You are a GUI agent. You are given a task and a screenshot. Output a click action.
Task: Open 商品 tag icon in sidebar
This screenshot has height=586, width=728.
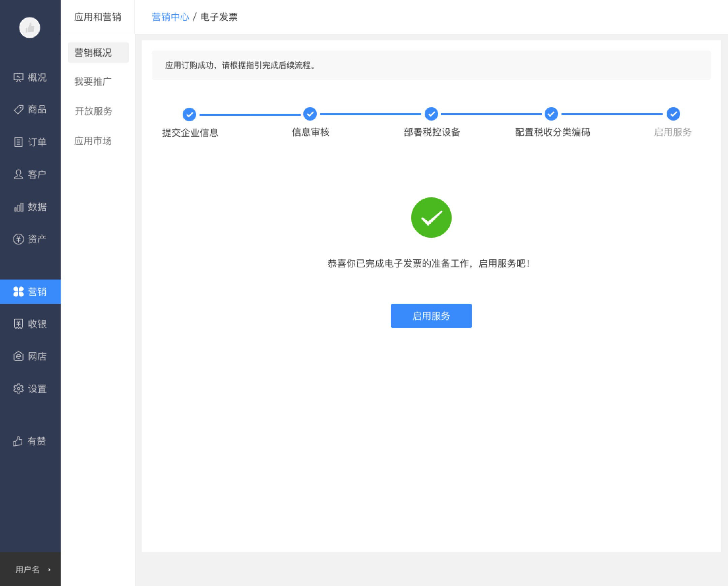(18, 109)
